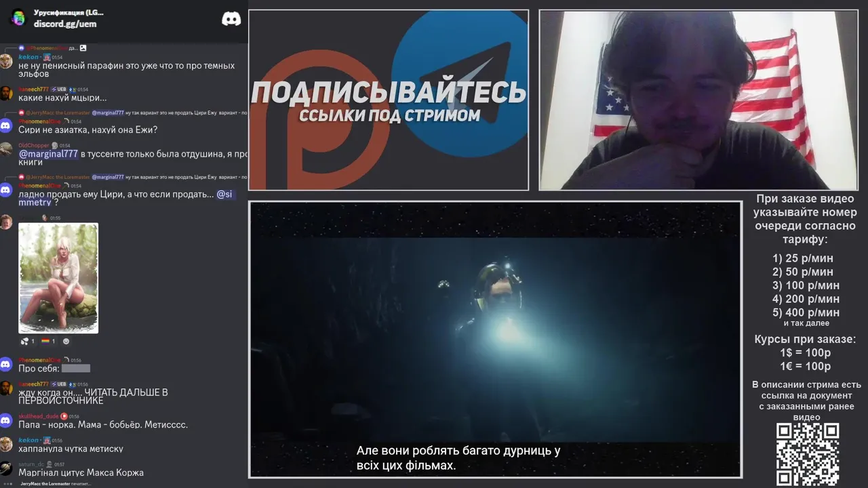Image resolution: width=868 pixels, height=488 pixels.
Task: Click message 'Маргінал цитує Макса Коржа'
Action: 81,472
